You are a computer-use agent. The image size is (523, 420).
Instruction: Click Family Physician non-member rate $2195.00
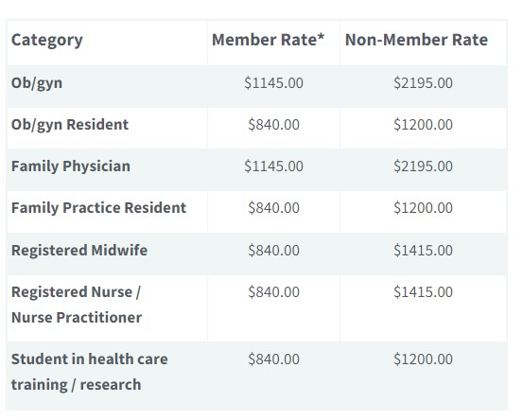[x=423, y=166]
